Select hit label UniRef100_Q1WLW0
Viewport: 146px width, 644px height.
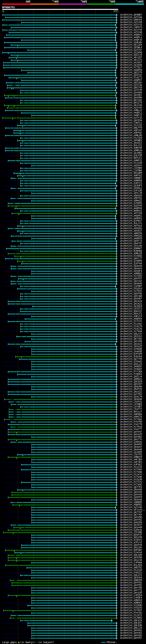click(x=131, y=42)
